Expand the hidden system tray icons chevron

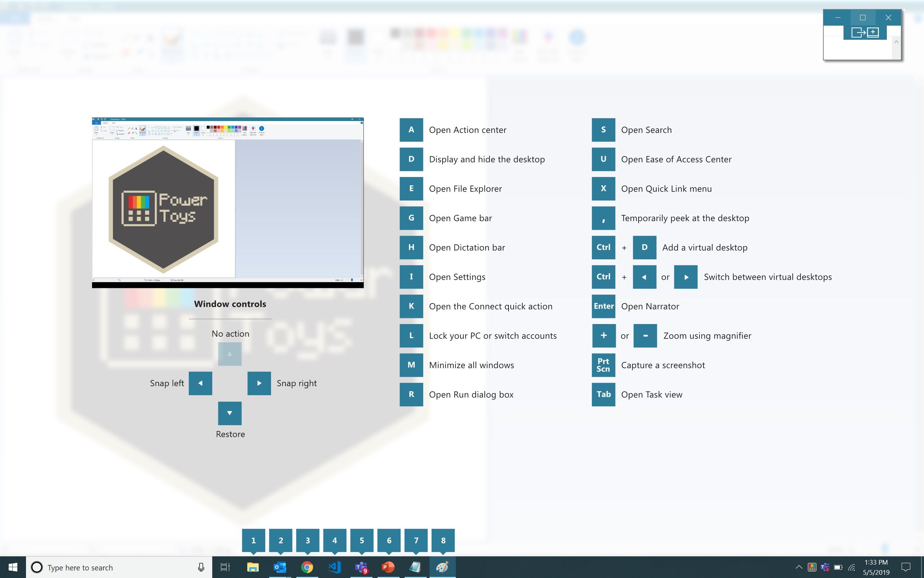click(799, 567)
